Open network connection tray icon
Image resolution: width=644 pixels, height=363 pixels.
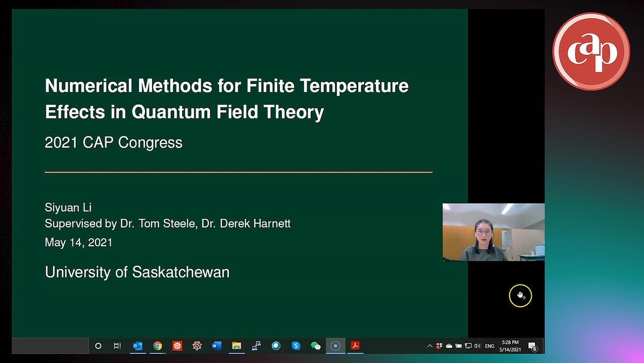pyautogui.click(x=468, y=346)
